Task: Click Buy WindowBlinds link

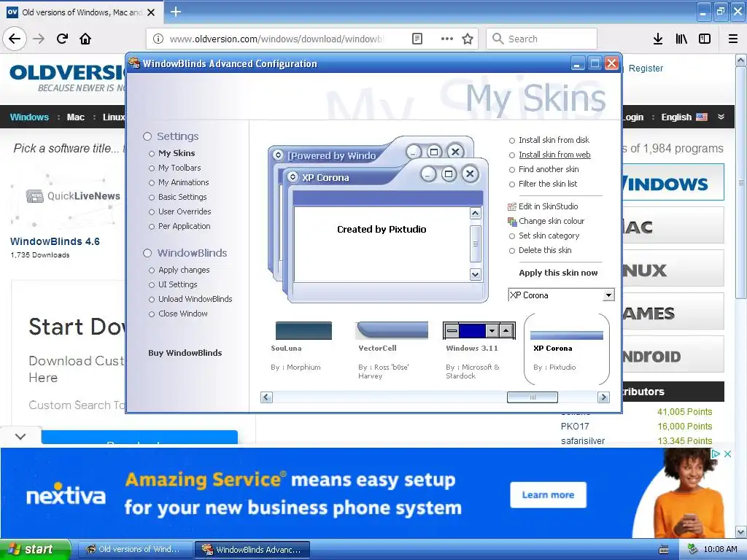Action: (185, 353)
